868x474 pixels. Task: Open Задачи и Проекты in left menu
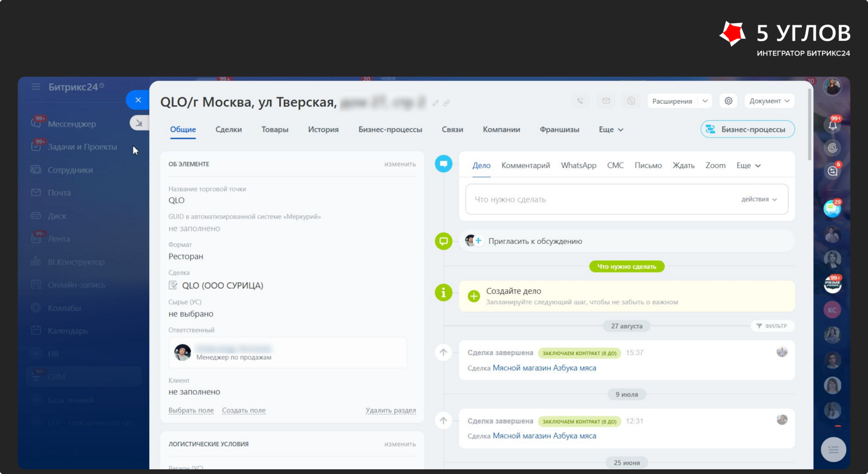pos(82,147)
